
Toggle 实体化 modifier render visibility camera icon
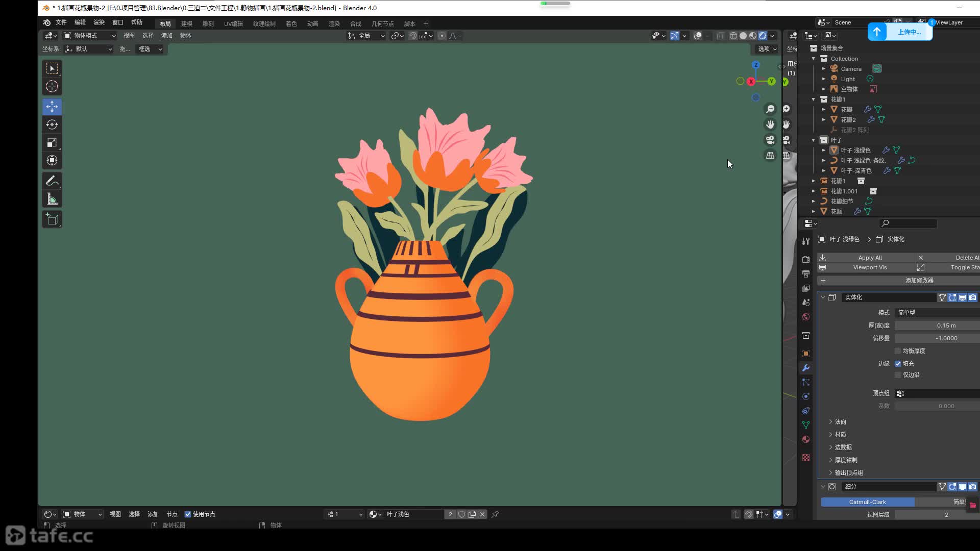point(973,297)
